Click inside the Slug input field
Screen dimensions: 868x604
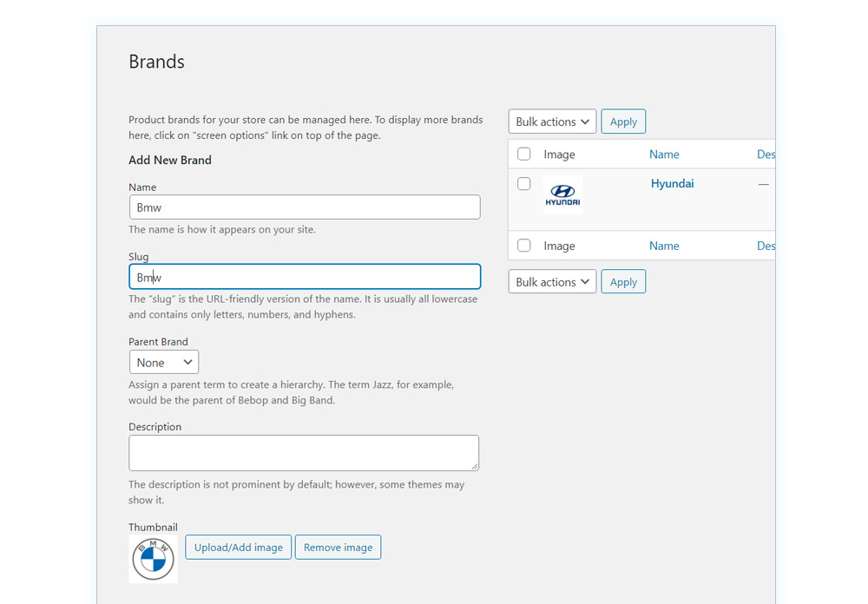[x=305, y=277]
